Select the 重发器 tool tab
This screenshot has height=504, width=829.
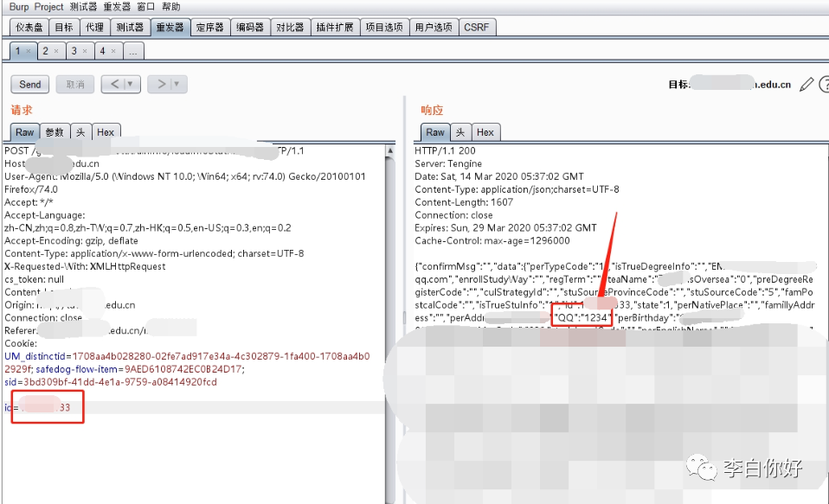click(x=170, y=27)
